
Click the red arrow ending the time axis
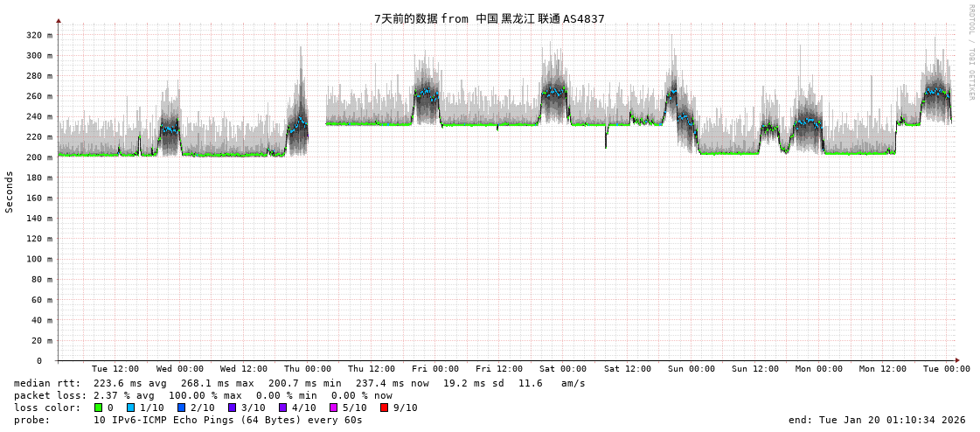pyautogui.click(x=957, y=360)
